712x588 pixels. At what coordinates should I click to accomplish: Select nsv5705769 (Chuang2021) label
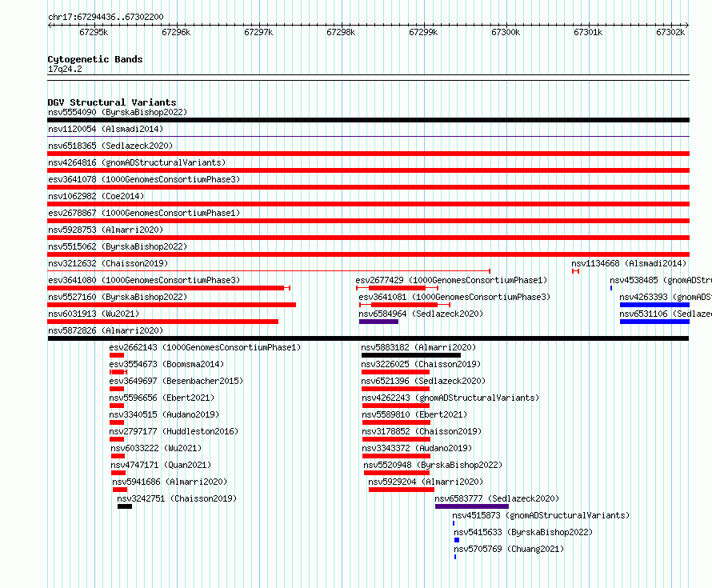pos(509,549)
